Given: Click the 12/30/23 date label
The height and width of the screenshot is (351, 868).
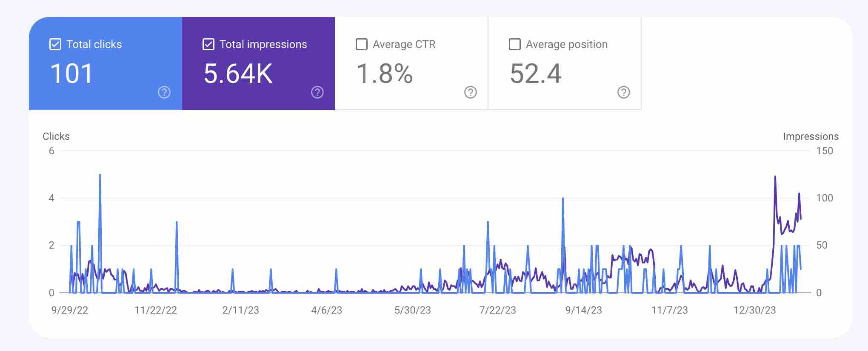Looking at the screenshot, I should (754, 310).
